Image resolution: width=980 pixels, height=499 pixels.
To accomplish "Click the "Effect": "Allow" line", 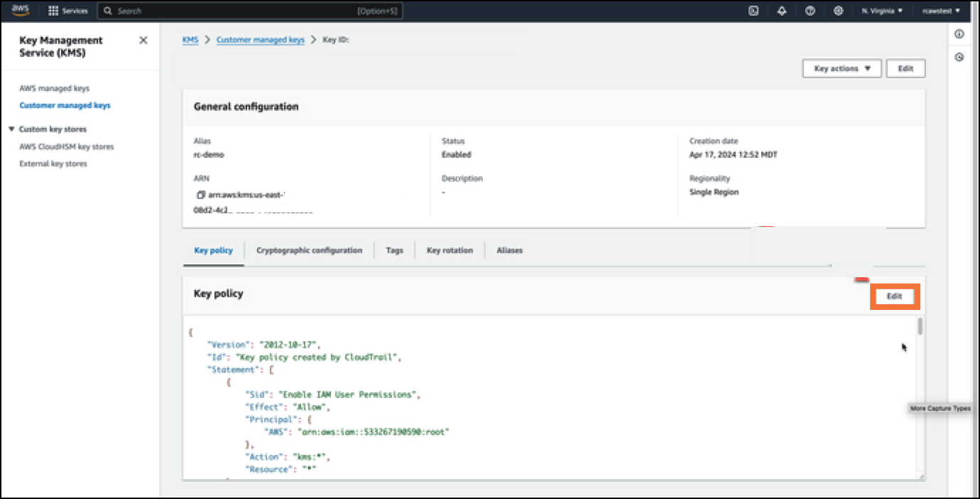I will 287,407.
